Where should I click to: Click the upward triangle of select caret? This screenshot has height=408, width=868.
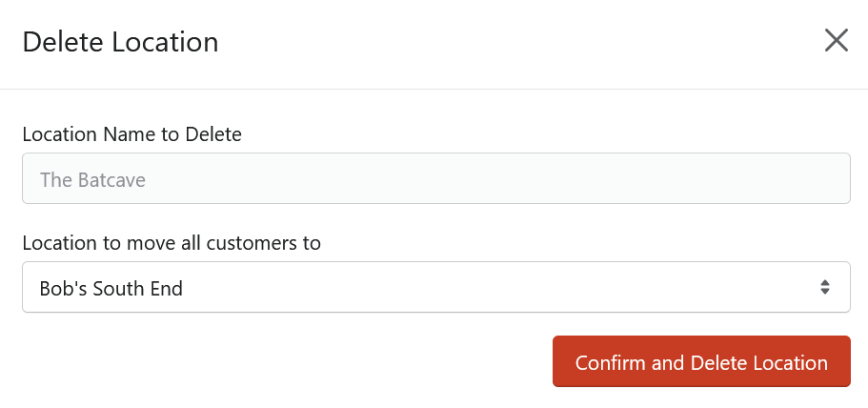[825, 282]
